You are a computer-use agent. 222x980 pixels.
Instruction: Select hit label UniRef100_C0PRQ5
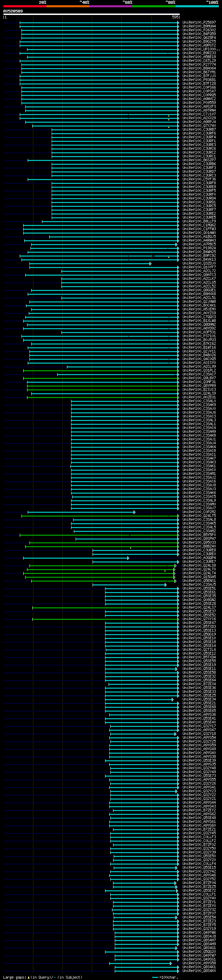[199, 95]
